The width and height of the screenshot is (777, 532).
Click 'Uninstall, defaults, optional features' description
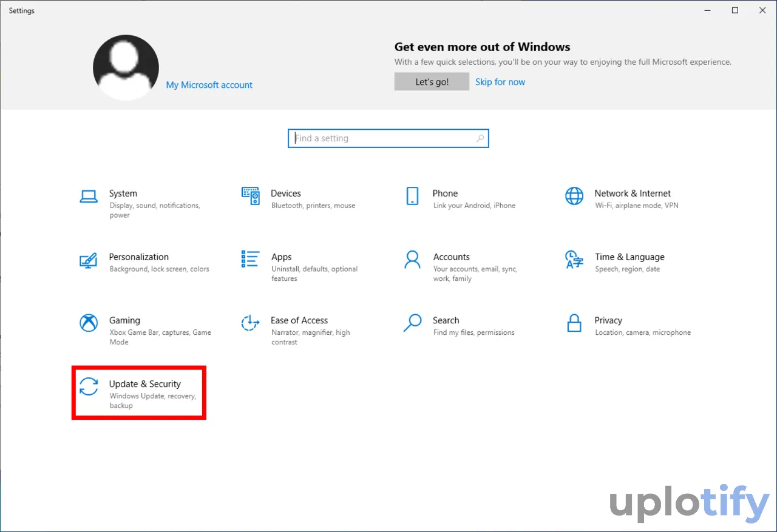tap(314, 274)
